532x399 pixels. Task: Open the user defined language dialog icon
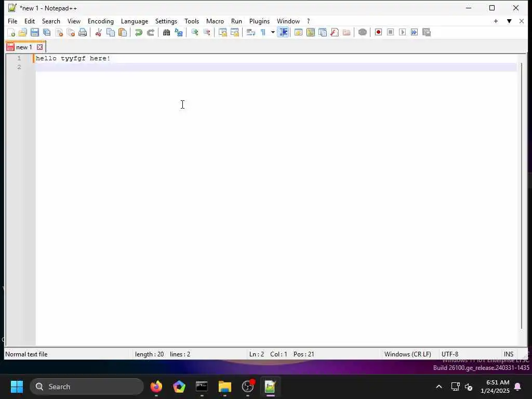299,32
